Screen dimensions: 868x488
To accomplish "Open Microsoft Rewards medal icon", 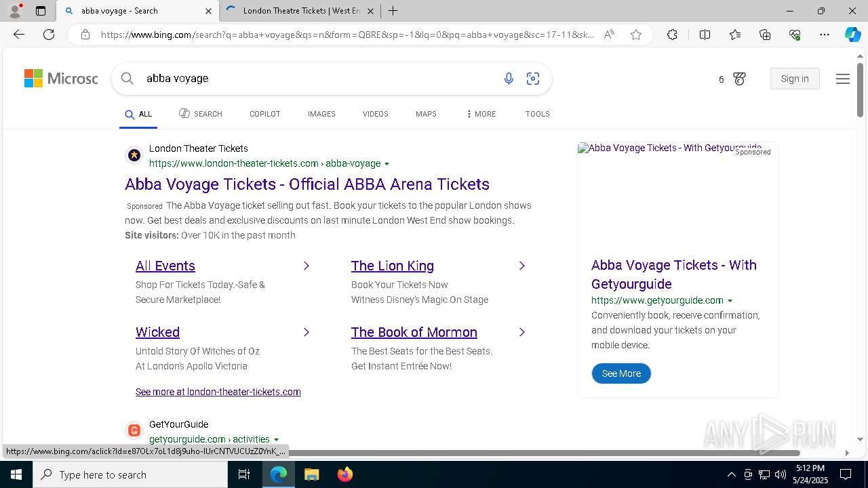I will click(x=739, y=79).
